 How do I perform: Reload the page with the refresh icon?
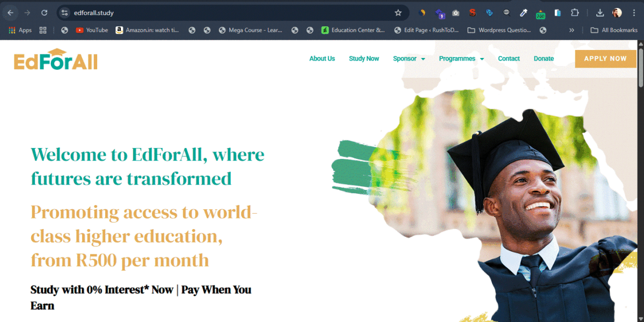coord(45,13)
